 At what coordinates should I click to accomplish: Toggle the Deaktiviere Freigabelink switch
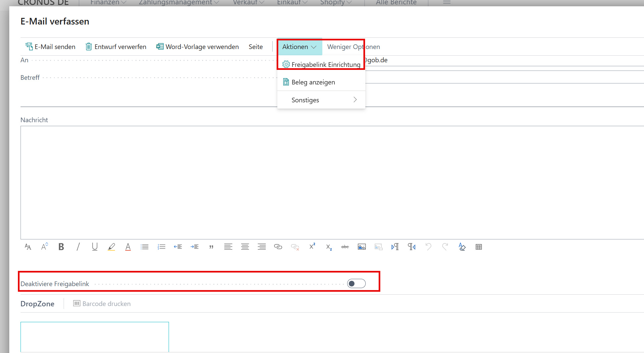(356, 283)
